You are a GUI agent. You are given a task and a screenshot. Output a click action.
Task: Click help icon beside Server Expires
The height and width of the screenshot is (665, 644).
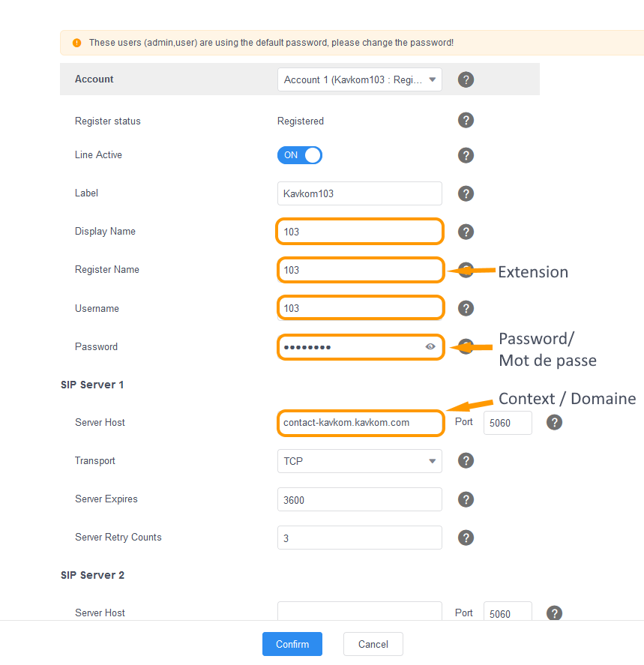(466, 499)
